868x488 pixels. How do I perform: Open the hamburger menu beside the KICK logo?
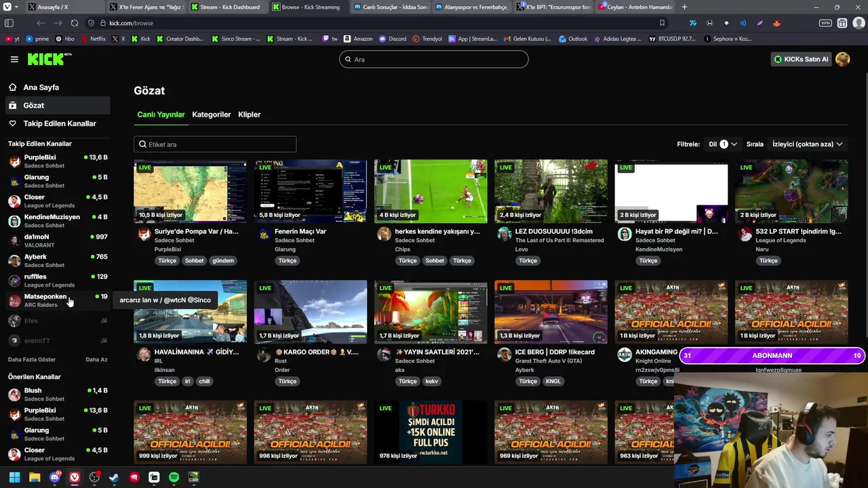pyautogui.click(x=14, y=60)
